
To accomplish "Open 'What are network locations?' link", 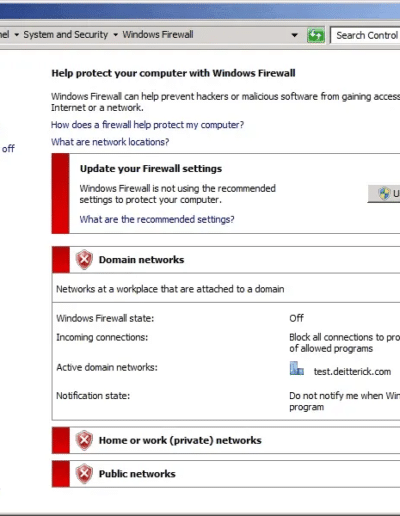I will pos(110,142).
